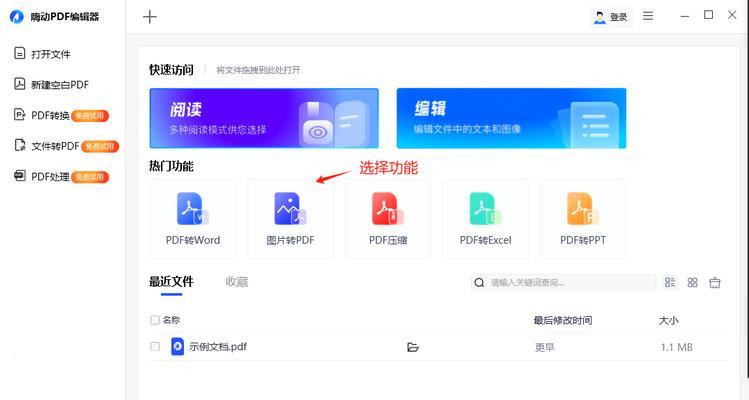Click the 文件转PDF sidebar icon

coord(20,145)
